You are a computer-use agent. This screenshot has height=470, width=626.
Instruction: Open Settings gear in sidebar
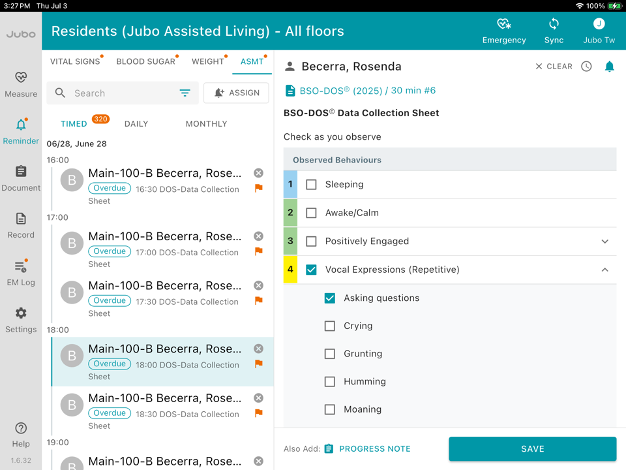tap(21, 320)
